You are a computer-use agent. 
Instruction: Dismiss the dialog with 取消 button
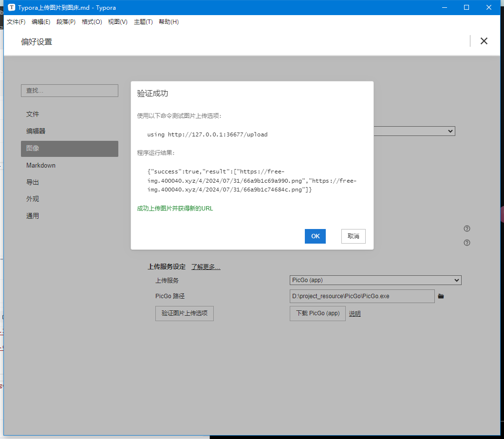(353, 236)
